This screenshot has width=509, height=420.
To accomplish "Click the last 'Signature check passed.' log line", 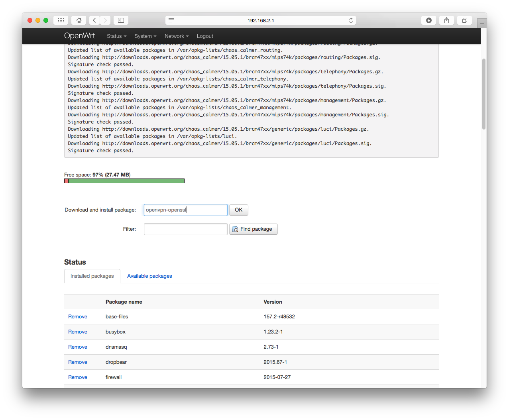I will pyautogui.click(x=100, y=151).
